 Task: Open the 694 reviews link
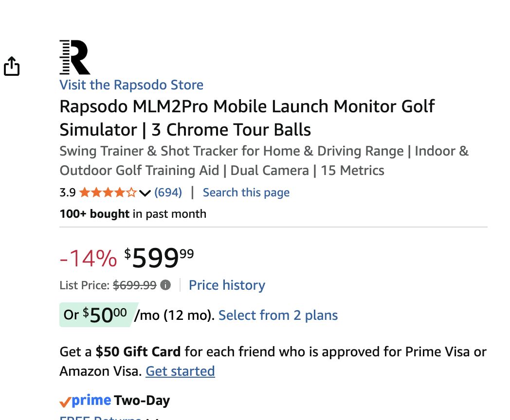(x=168, y=192)
